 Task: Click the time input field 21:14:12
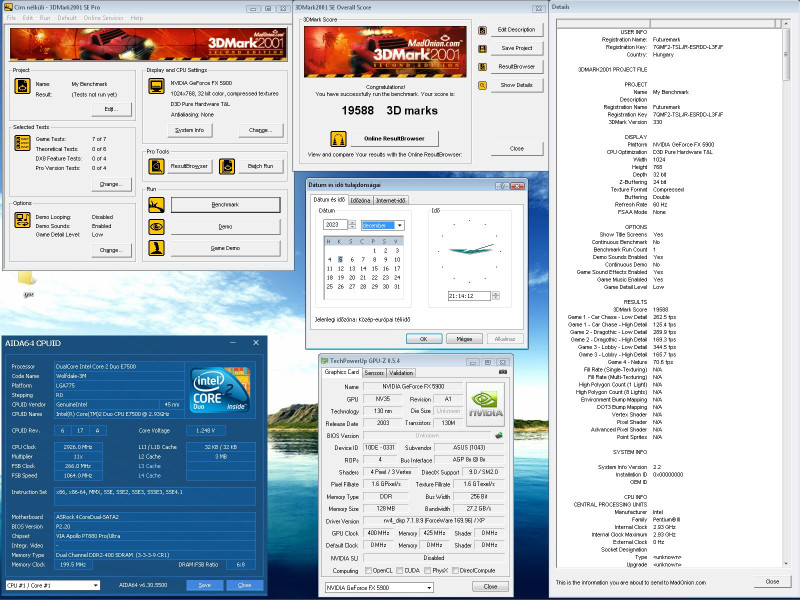coord(469,296)
